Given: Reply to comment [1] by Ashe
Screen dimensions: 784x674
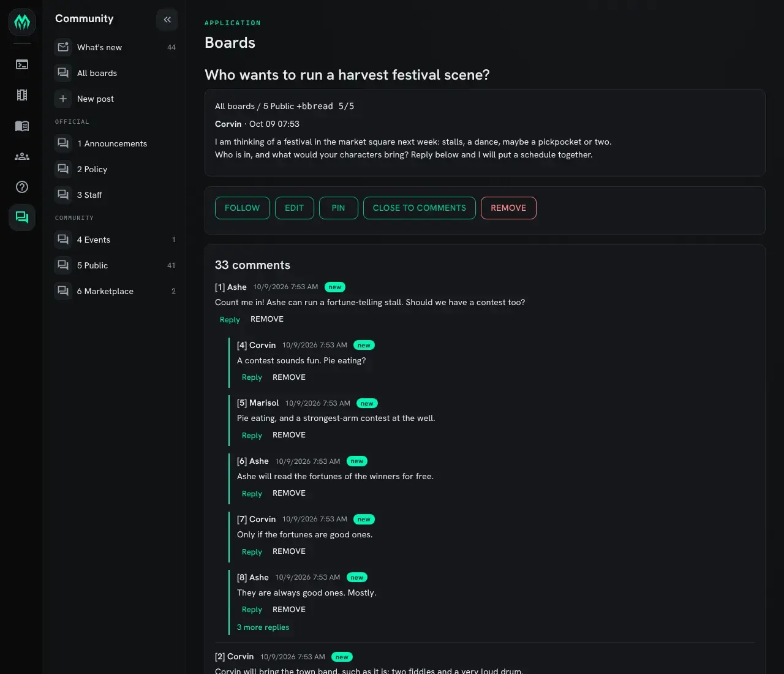Looking at the screenshot, I should [x=230, y=320].
